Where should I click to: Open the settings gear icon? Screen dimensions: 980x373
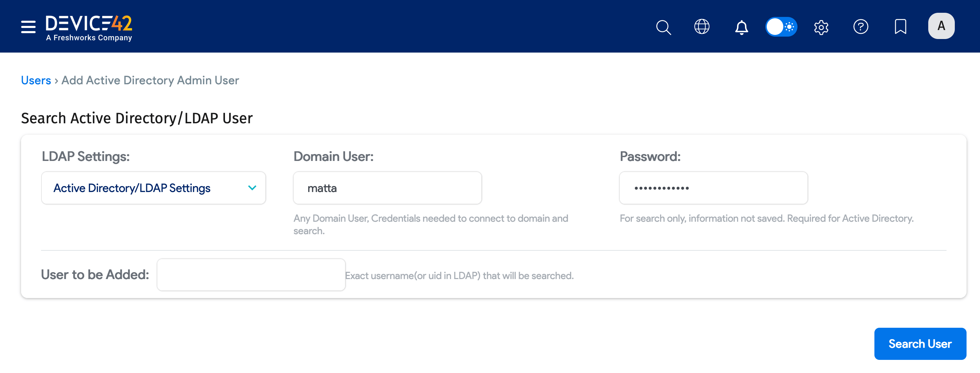(821, 27)
